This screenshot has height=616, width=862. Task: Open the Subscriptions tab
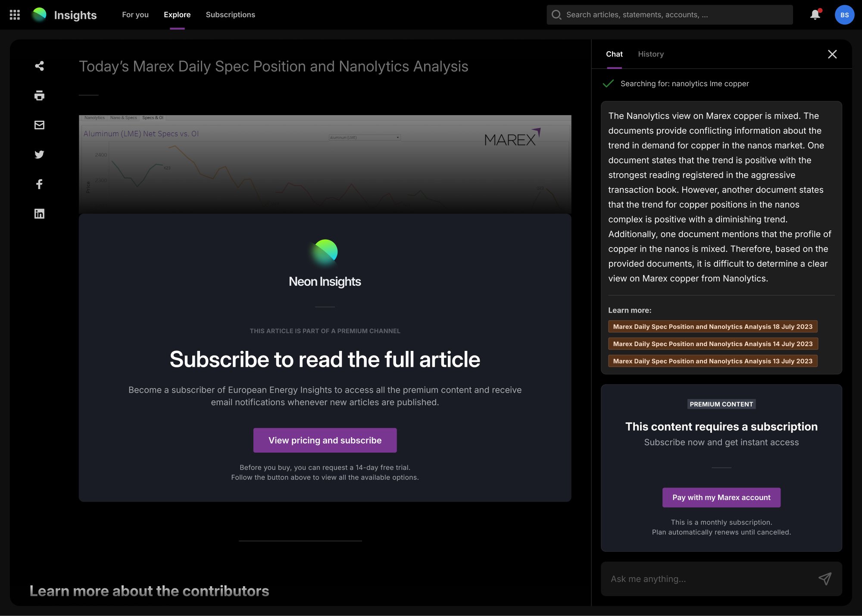[231, 15]
